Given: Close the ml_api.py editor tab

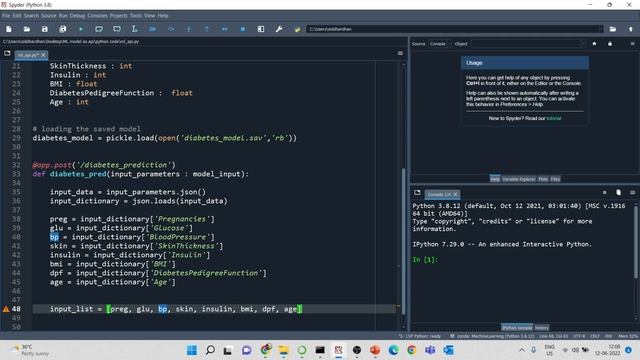Looking at the screenshot, I should click(43, 55).
